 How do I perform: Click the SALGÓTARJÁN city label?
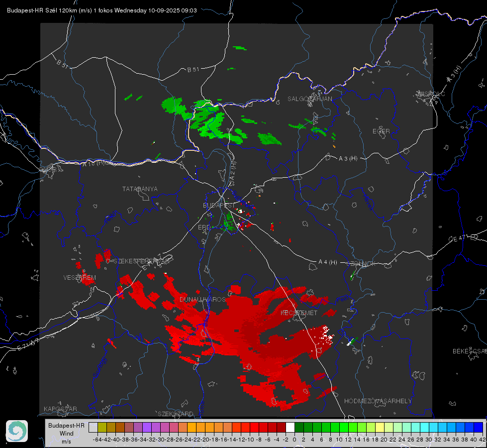pos(309,99)
